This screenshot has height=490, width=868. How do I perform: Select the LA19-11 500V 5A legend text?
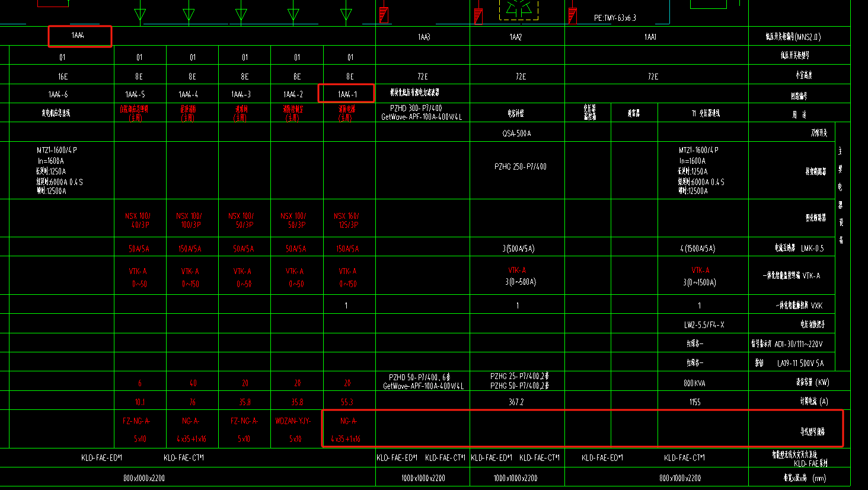(800, 363)
